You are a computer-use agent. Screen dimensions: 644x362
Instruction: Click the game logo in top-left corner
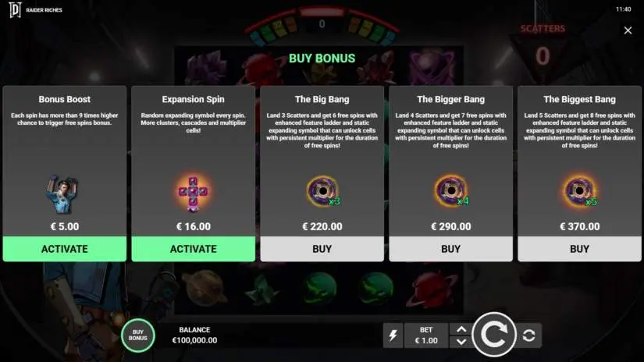(x=15, y=10)
